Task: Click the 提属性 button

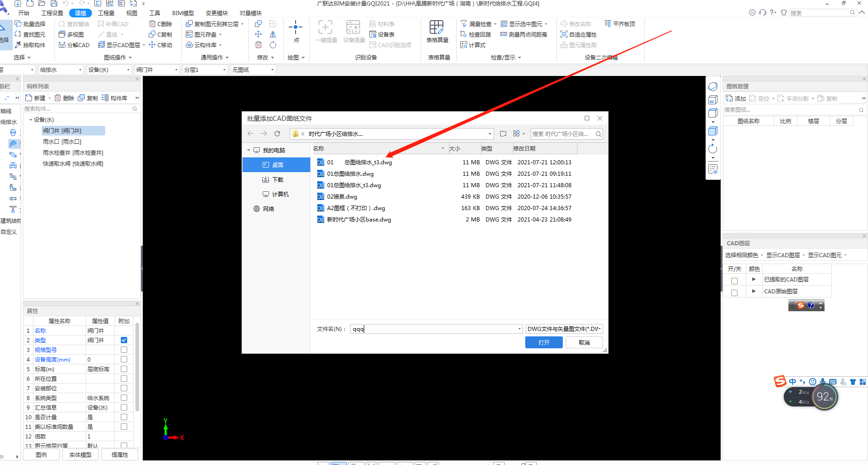Action: [x=120, y=454]
